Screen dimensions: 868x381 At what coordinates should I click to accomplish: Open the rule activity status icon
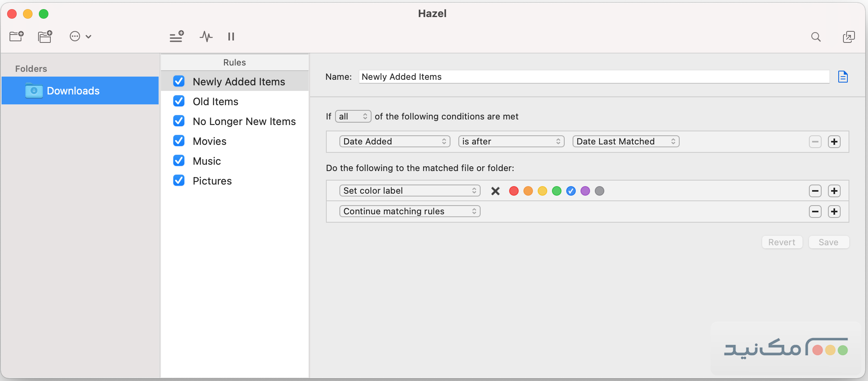[x=206, y=37]
